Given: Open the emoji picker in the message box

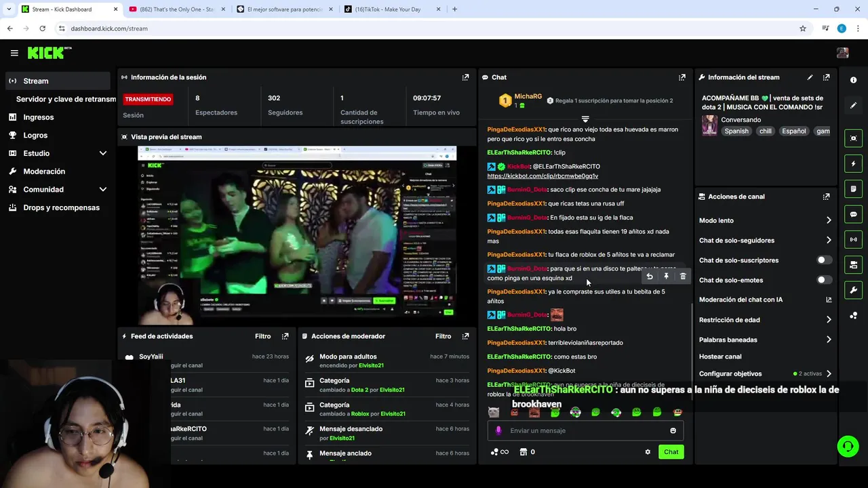Looking at the screenshot, I should 673,430.
